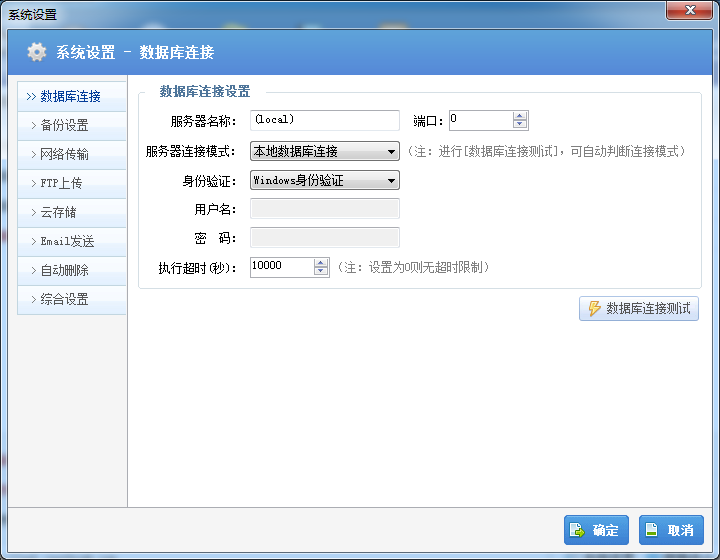Close the 系统设置 dialog window
The image size is (720, 560).
[x=690, y=10]
